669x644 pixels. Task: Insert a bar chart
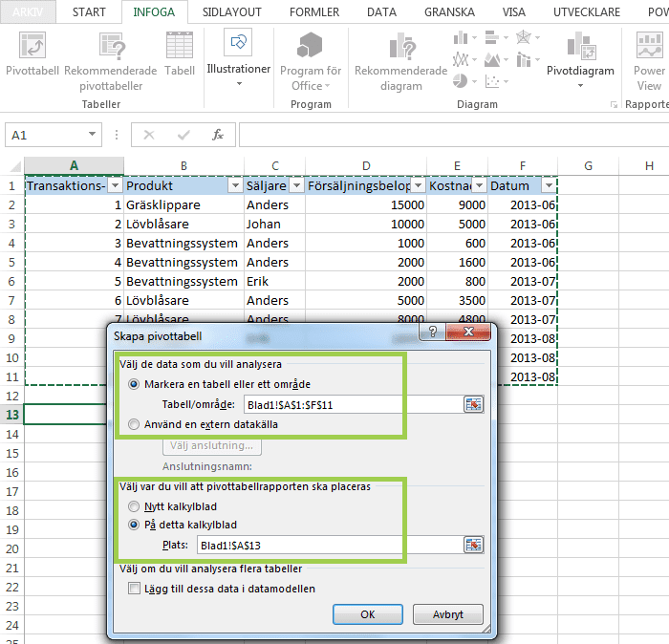point(492,38)
